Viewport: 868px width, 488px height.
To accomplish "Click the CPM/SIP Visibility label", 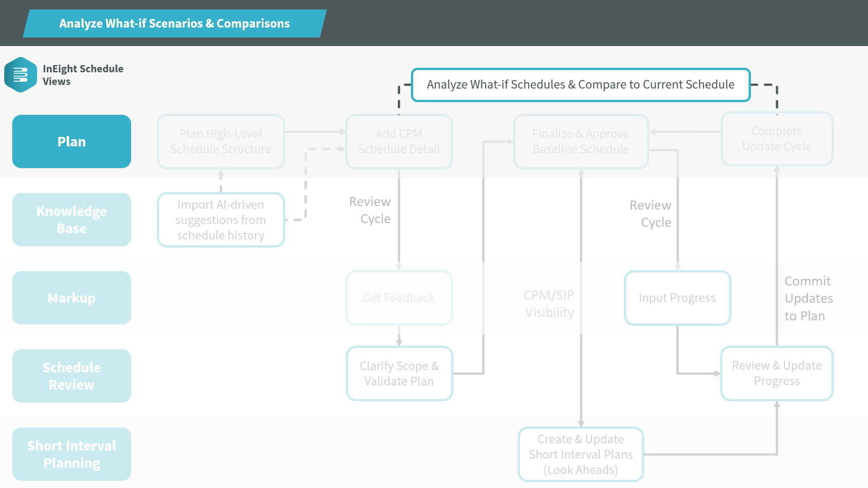I will click(549, 304).
